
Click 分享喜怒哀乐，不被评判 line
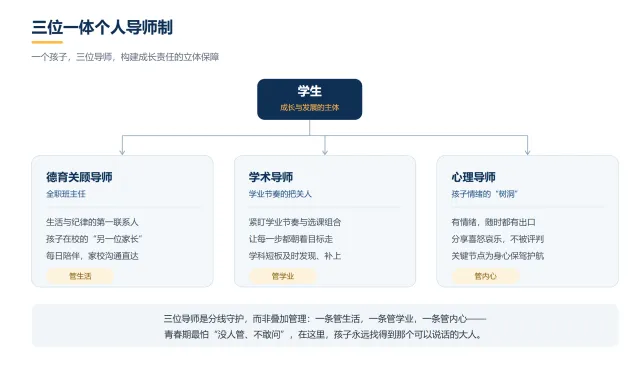pos(497,239)
